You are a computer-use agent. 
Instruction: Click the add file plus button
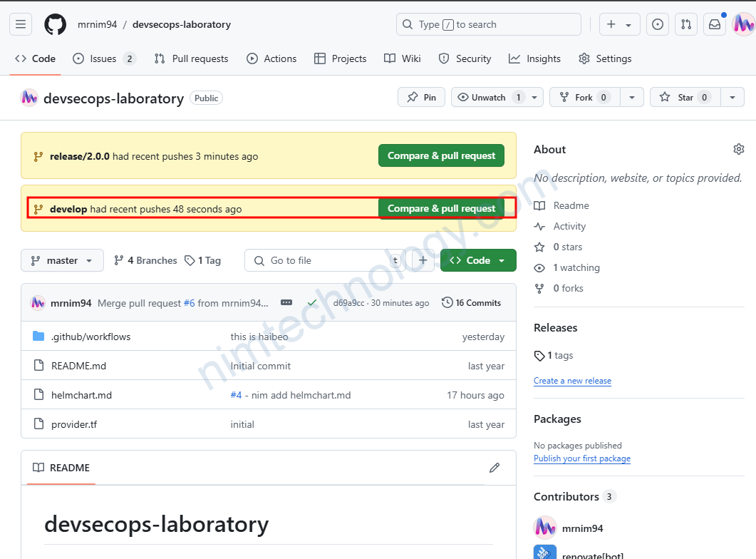[423, 260]
